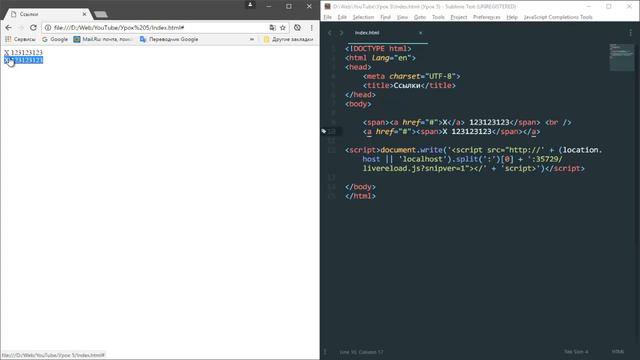Click the Sublime status bar panel switcher icon

[x=325, y=351]
